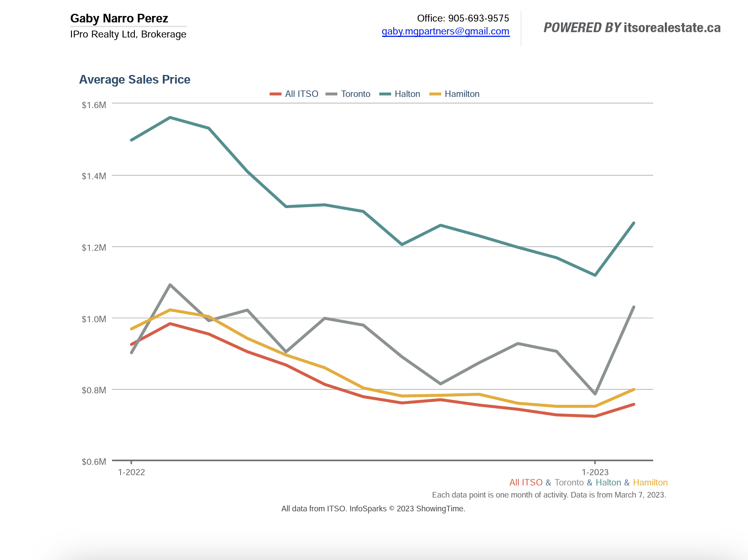Toggle the Hamilton series in the top legend
748x560 pixels.
click(x=462, y=94)
